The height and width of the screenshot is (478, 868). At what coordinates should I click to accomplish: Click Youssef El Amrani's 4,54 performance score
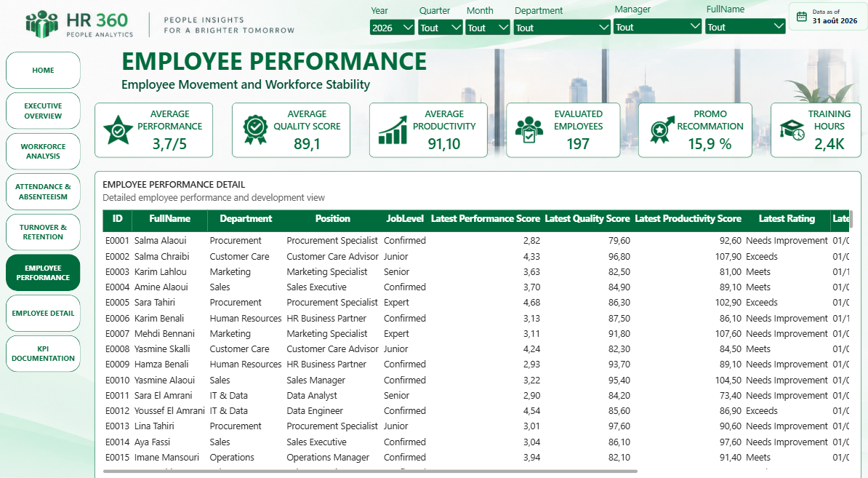[x=531, y=410]
